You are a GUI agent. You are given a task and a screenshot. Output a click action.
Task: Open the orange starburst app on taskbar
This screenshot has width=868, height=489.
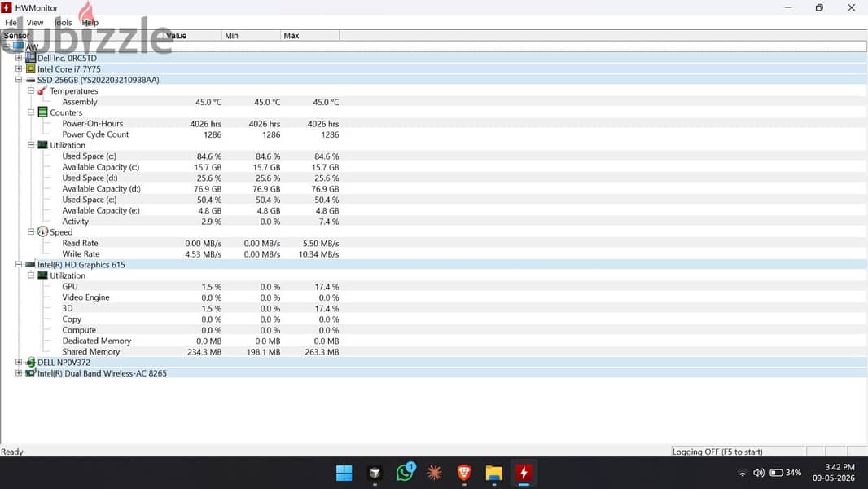point(435,473)
